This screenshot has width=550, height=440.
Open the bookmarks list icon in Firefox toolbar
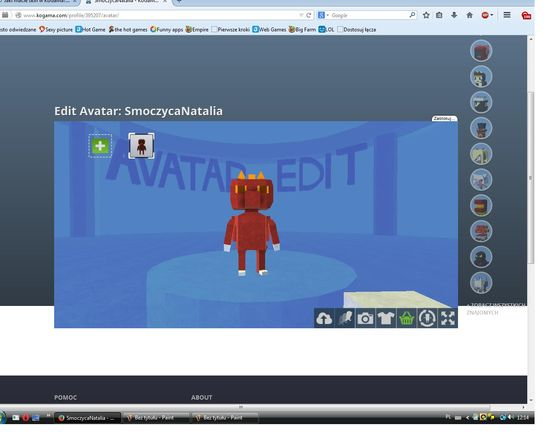(x=439, y=15)
